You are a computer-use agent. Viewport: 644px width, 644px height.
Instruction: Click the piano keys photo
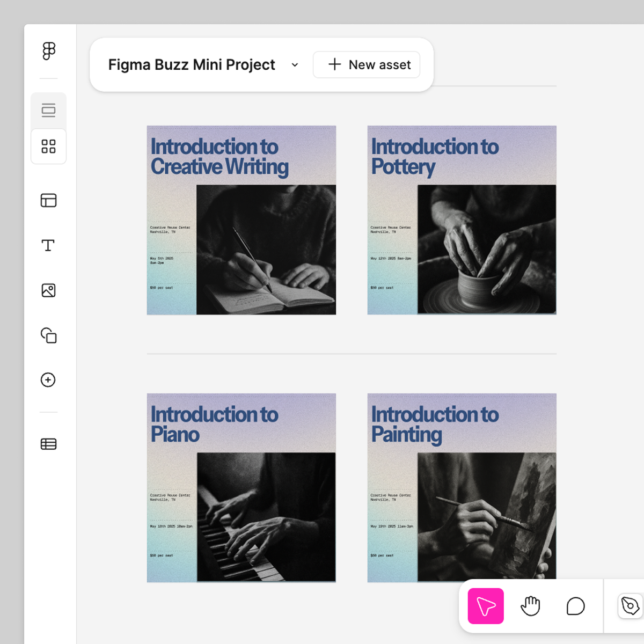coord(266,517)
